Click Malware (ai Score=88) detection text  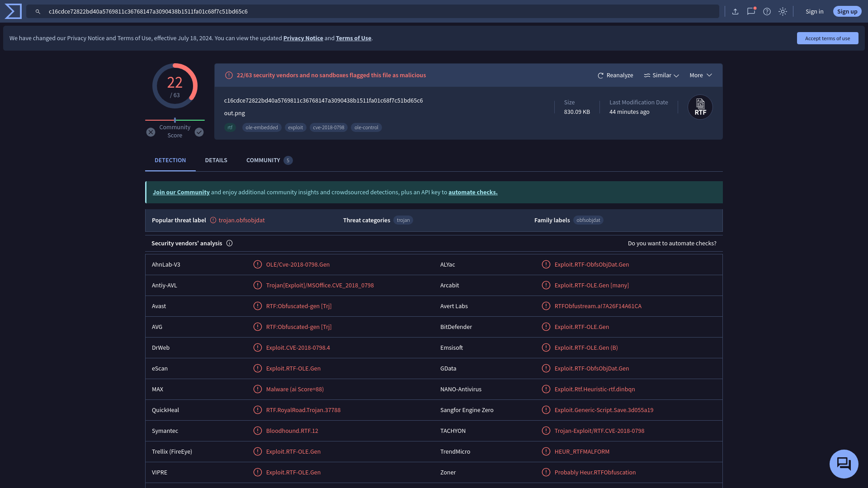pyautogui.click(x=295, y=389)
